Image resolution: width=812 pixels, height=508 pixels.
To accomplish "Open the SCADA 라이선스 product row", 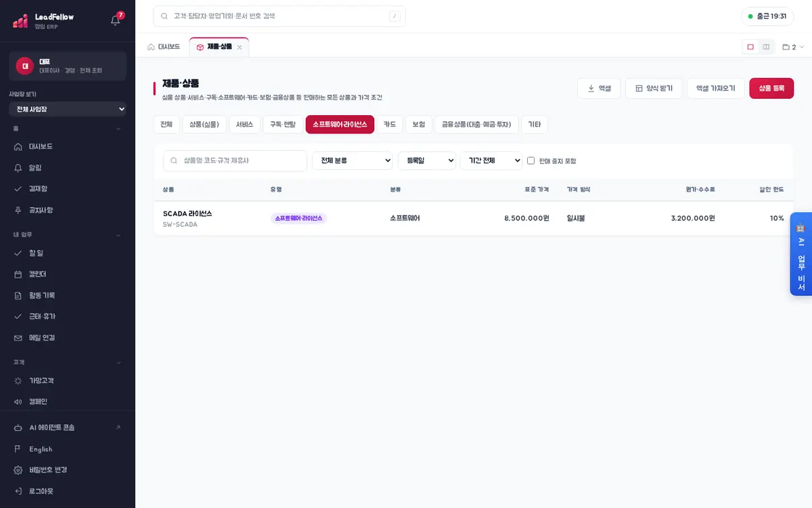I will pyautogui.click(x=473, y=218).
